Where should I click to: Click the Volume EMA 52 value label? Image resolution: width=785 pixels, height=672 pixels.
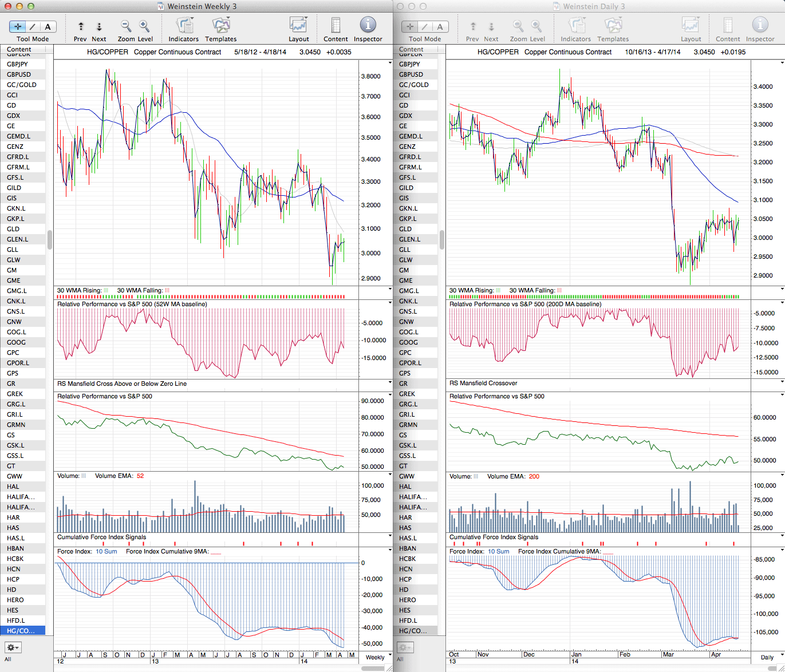click(x=140, y=476)
